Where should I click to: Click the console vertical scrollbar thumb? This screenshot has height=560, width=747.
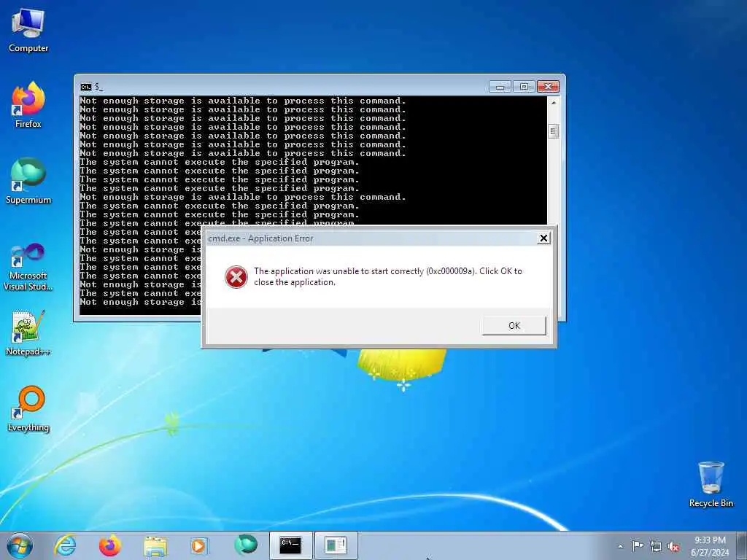click(x=553, y=131)
